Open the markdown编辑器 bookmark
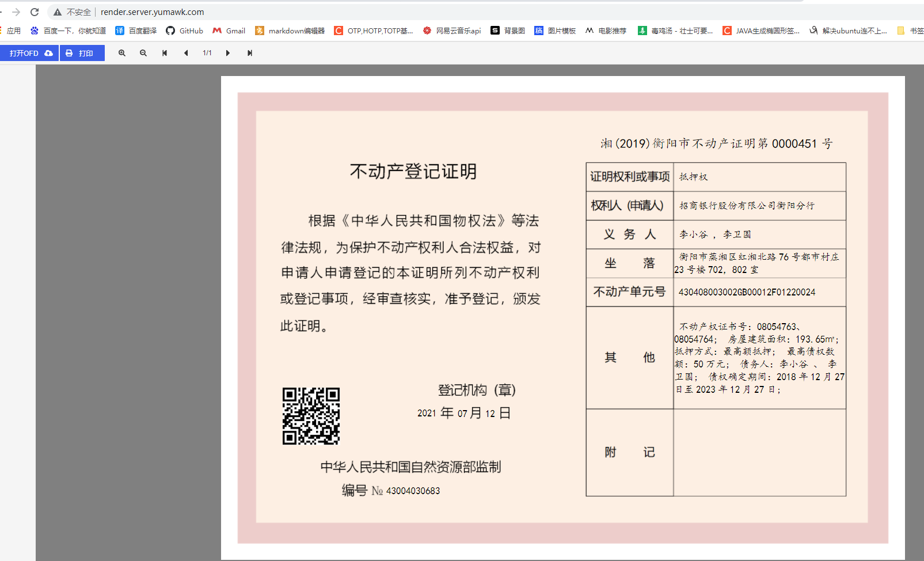 point(290,31)
